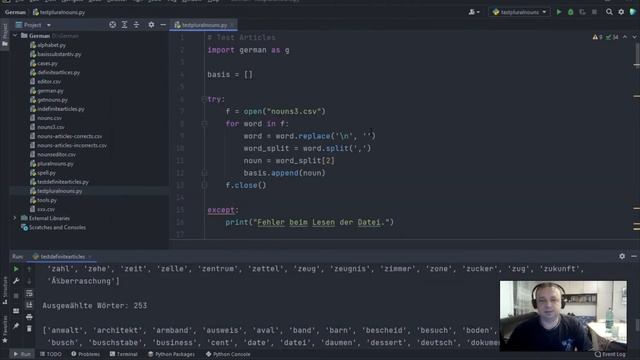Toggle soft-wrap icon in Run panel
The image size is (640, 360).
(x=29, y=293)
